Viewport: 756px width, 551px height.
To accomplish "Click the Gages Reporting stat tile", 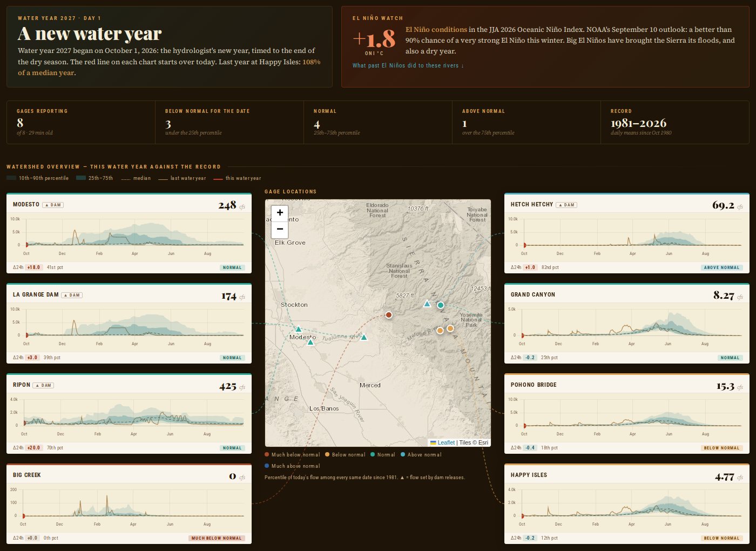I will tap(81, 122).
